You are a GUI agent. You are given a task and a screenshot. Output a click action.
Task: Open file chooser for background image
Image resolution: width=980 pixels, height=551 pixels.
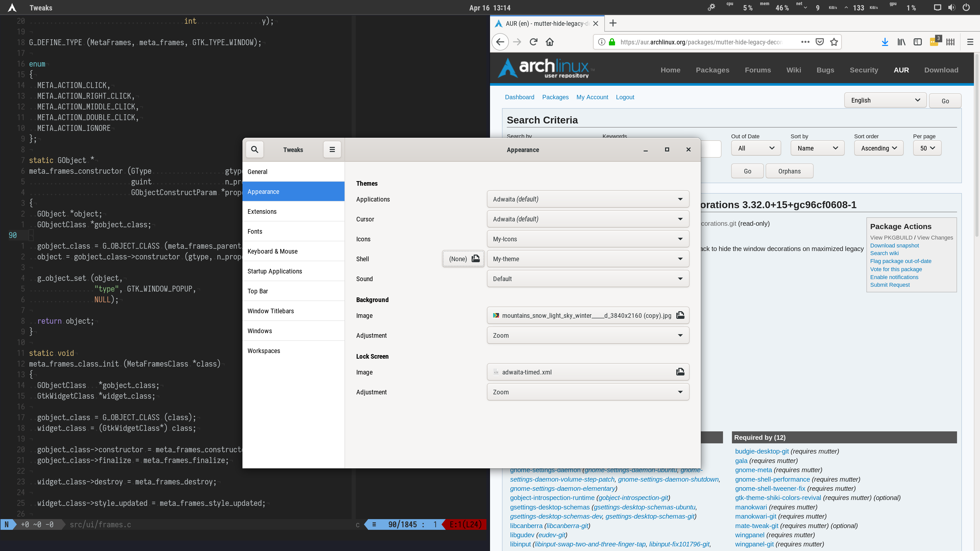click(680, 315)
